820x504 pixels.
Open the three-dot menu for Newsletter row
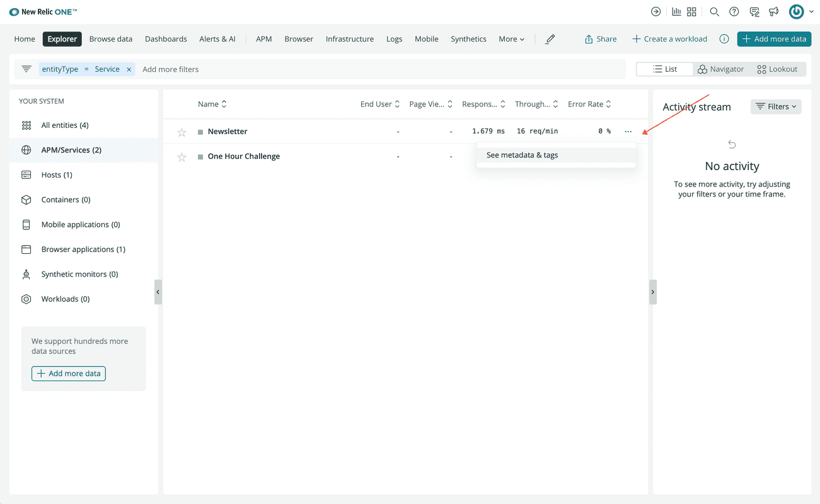[x=628, y=131]
